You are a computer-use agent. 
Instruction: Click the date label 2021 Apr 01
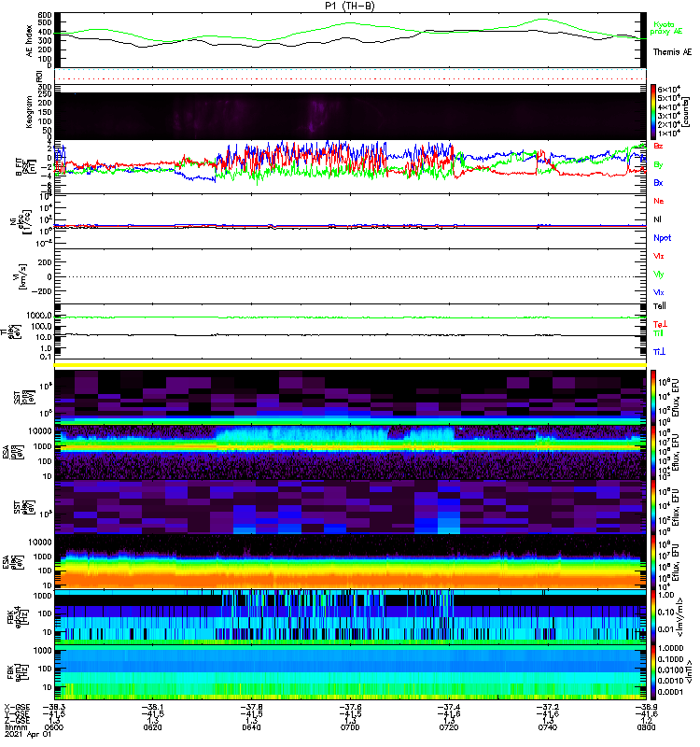point(28,734)
